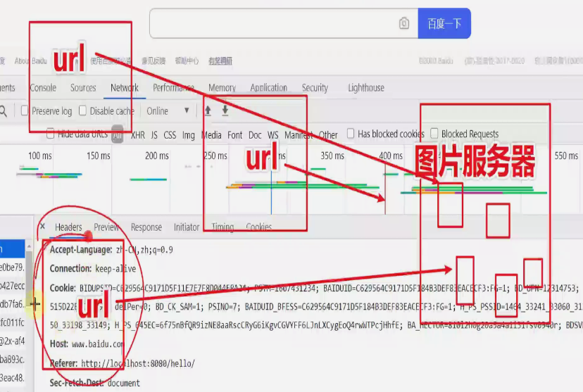Tick the Blocked Requests checkbox
The image size is (583, 392).
pyautogui.click(x=434, y=134)
